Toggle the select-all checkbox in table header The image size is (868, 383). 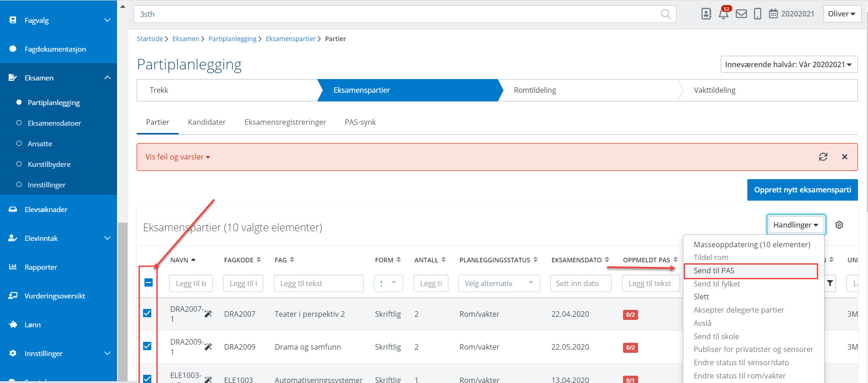[x=149, y=282]
